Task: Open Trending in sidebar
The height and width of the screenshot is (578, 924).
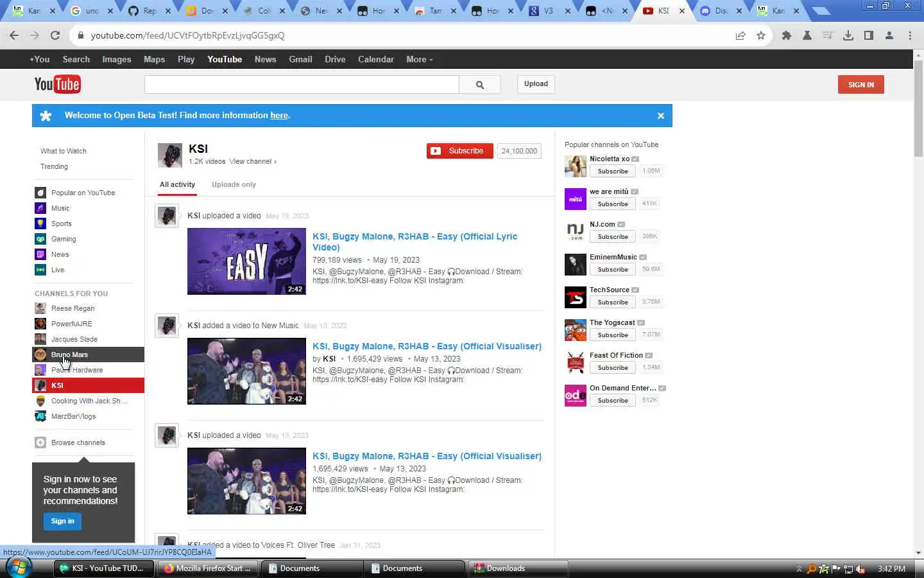Action: 54,166
